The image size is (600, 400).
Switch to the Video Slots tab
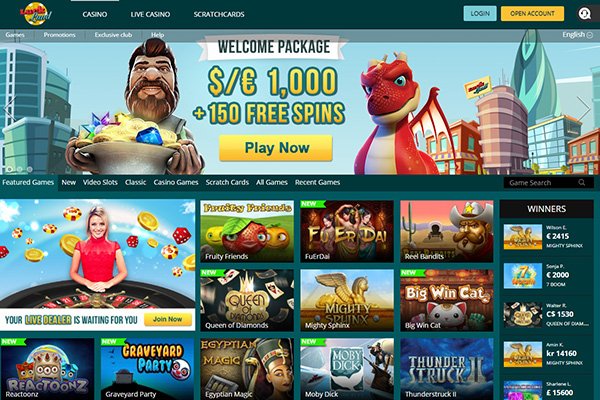click(100, 182)
